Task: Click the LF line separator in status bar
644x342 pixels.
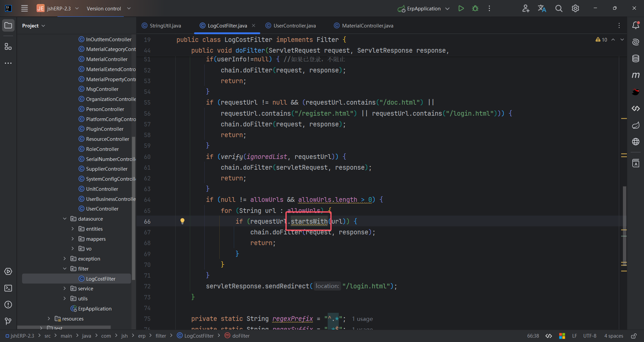Action: 575,336
